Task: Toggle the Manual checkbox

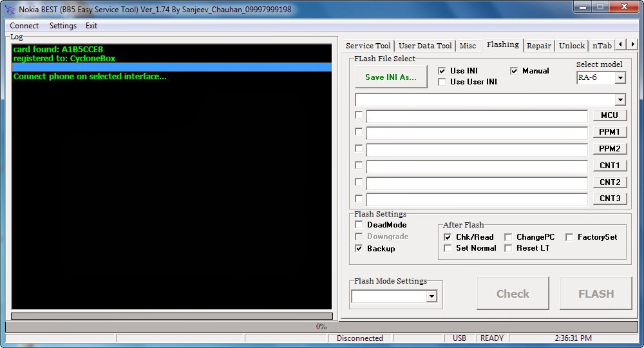Action: pyautogui.click(x=514, y=71)
